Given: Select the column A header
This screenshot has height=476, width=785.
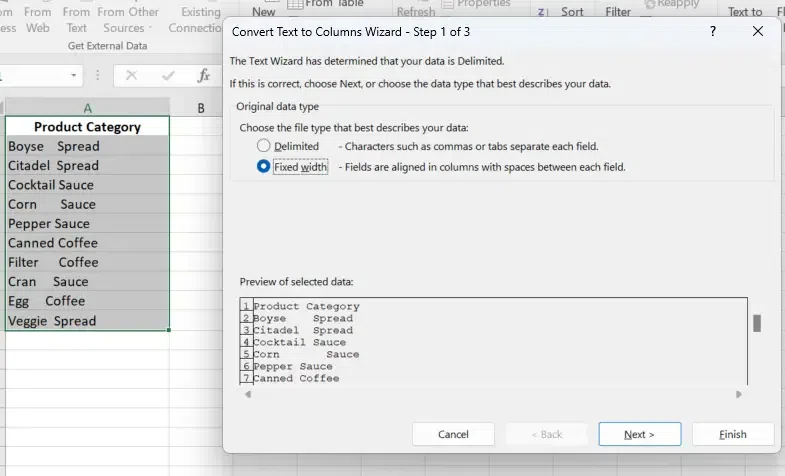Looking at the screenshot, I should [x=88, y=108].
